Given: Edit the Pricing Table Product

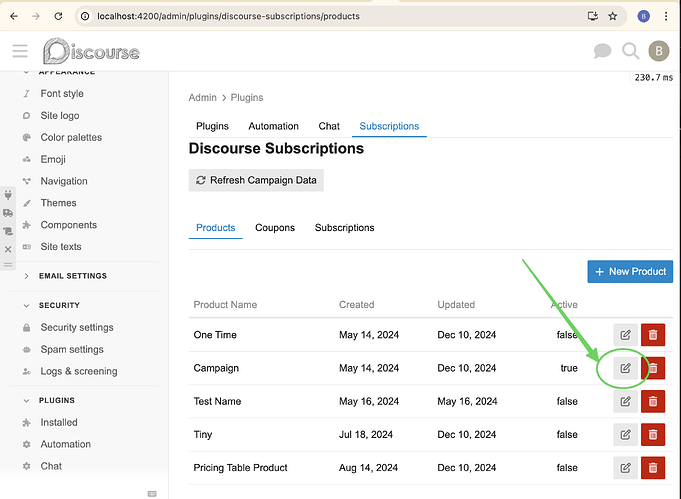Looking at the screenshot, I should coord(625,468).
